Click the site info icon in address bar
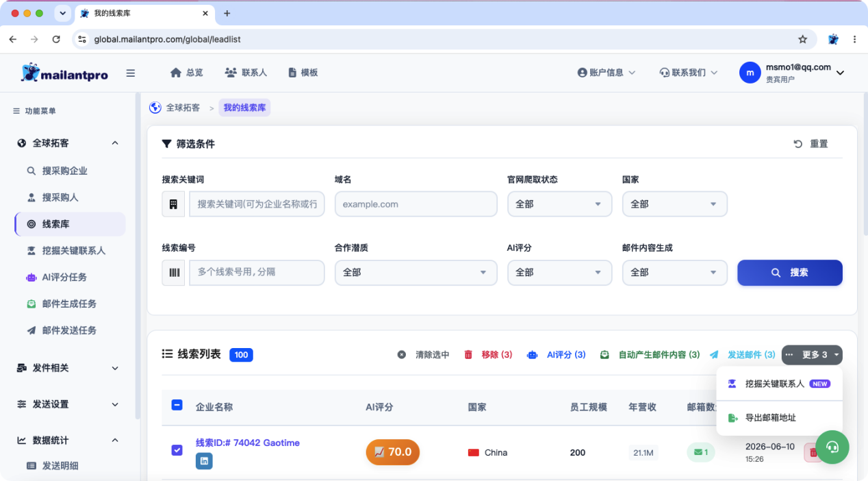The height and width of the screenshot is (481, 868). 82,40
